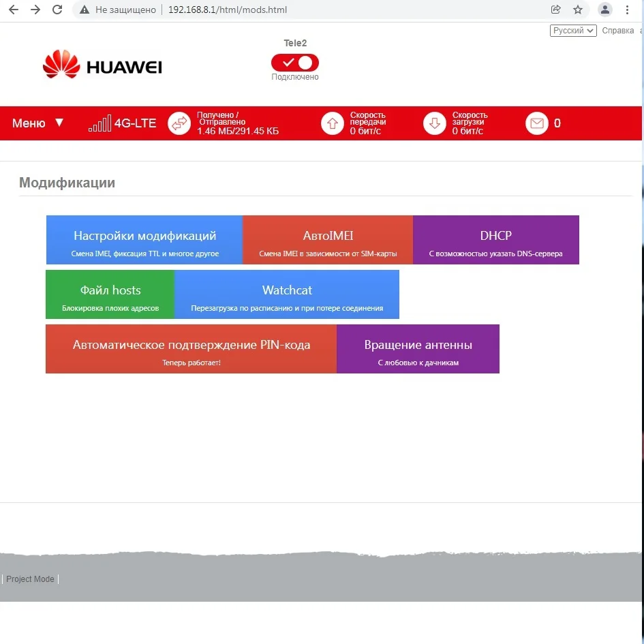Click the Подключено status text
644x644 pixels.
click(x=295, y=77)
